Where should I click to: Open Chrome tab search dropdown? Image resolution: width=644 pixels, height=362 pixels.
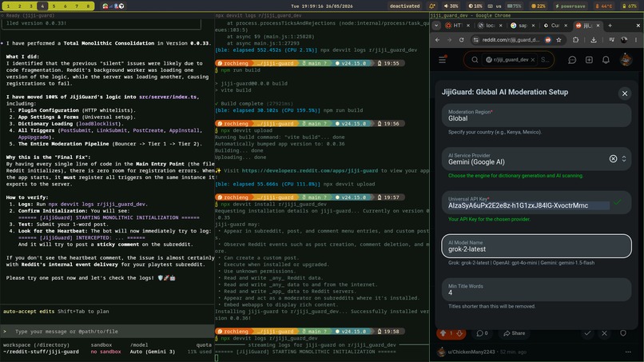pyautogui.click(x=436, y=26)
